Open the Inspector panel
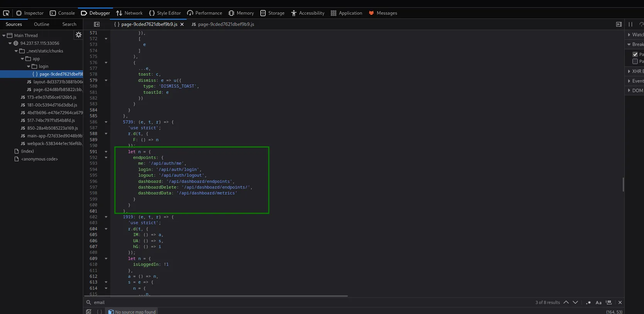The width and height of the screenshot is (644, 314). [x=30, y=13]
